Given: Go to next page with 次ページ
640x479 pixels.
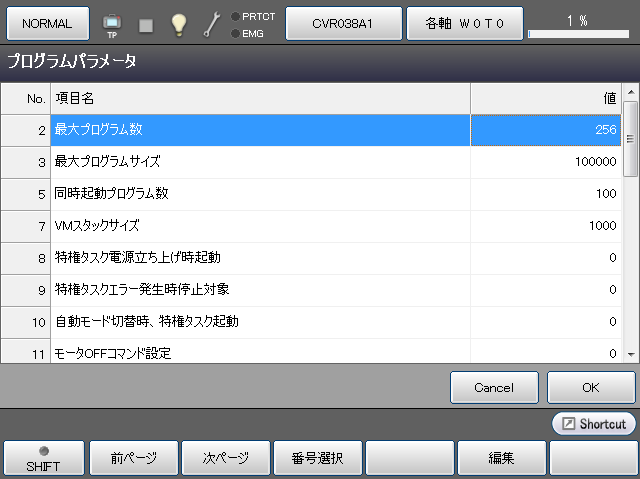Looking at the screenshot, I should [x=226, y=458].
